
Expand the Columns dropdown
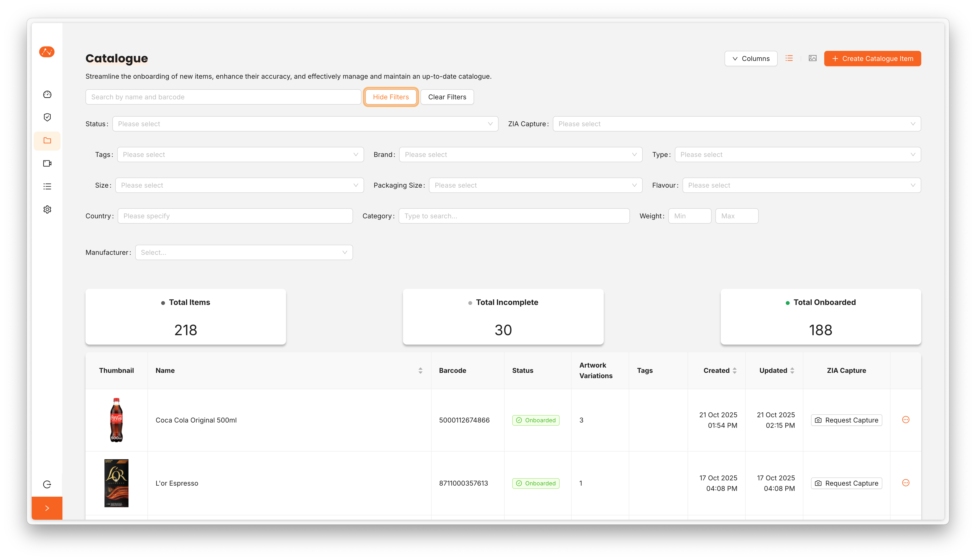(750, 58)
